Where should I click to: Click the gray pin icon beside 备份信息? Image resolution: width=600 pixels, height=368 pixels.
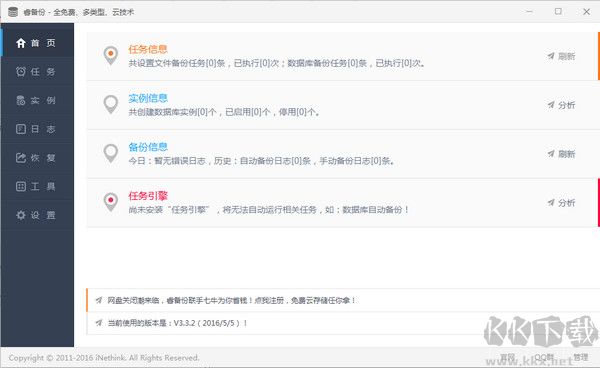coord(111,153)
